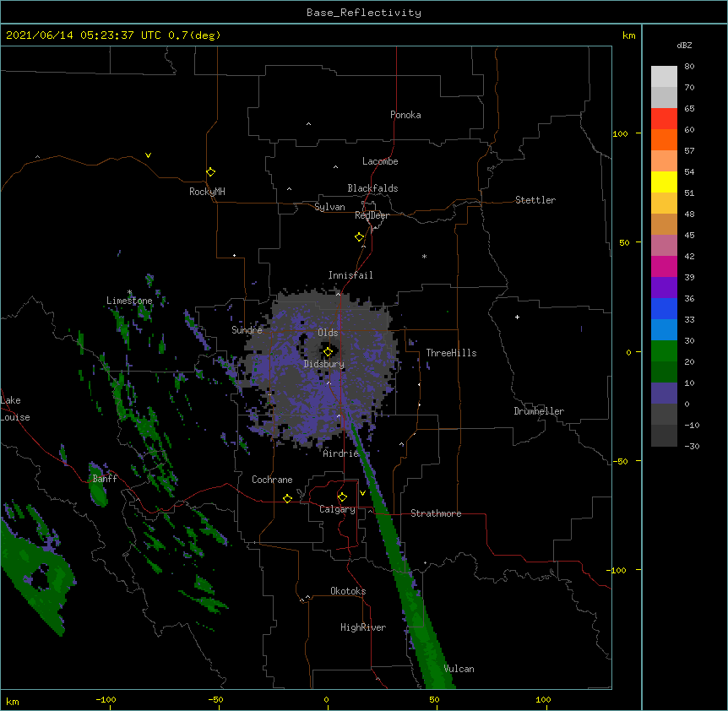Click the Innisfail city label

[x=350, y=275]
